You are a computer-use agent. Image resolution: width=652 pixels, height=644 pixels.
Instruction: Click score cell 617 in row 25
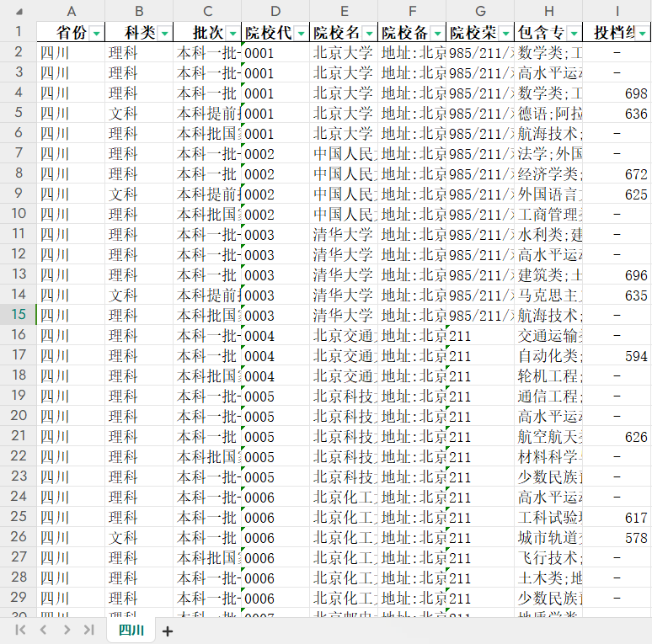(617, 517)
